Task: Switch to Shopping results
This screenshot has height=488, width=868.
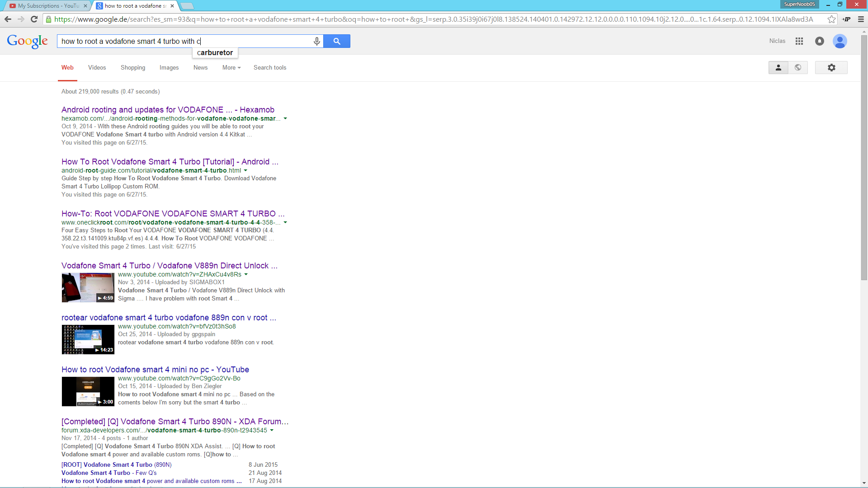Action: click(133, 67)
